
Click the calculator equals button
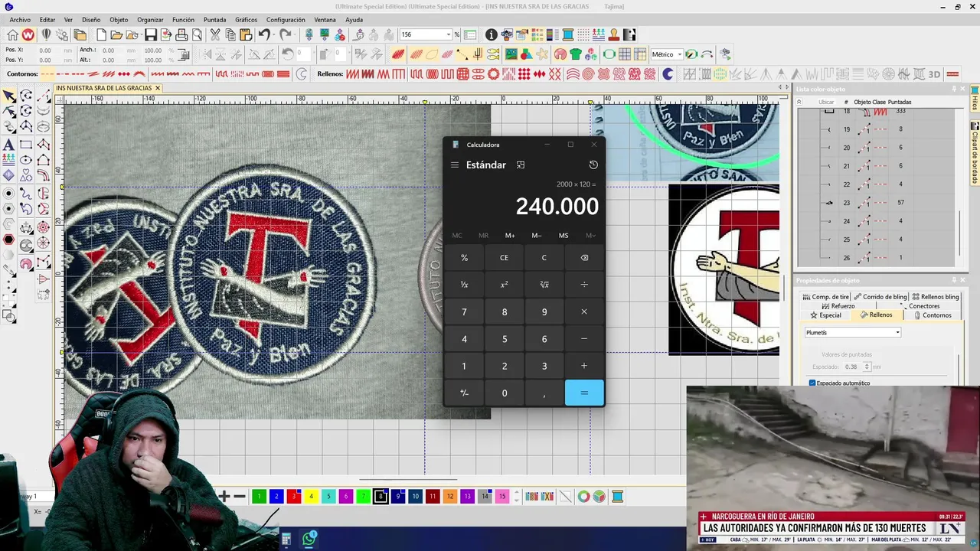[x=584, y=393]
